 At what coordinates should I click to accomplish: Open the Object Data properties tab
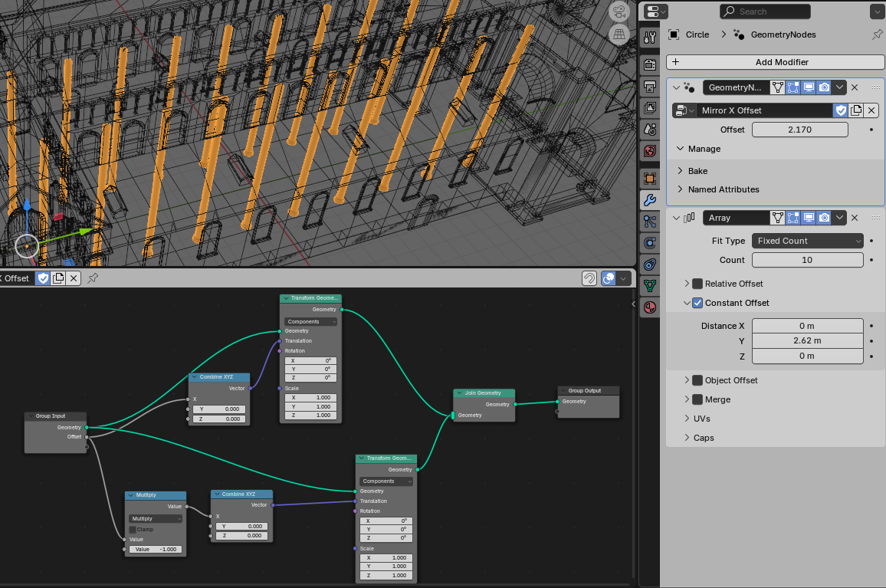point(650,286)
